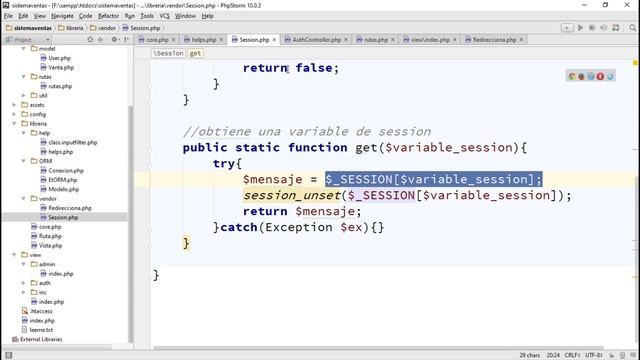Open in Chrome browser icon
Screen dimensions: 640x360
(572, 76)
